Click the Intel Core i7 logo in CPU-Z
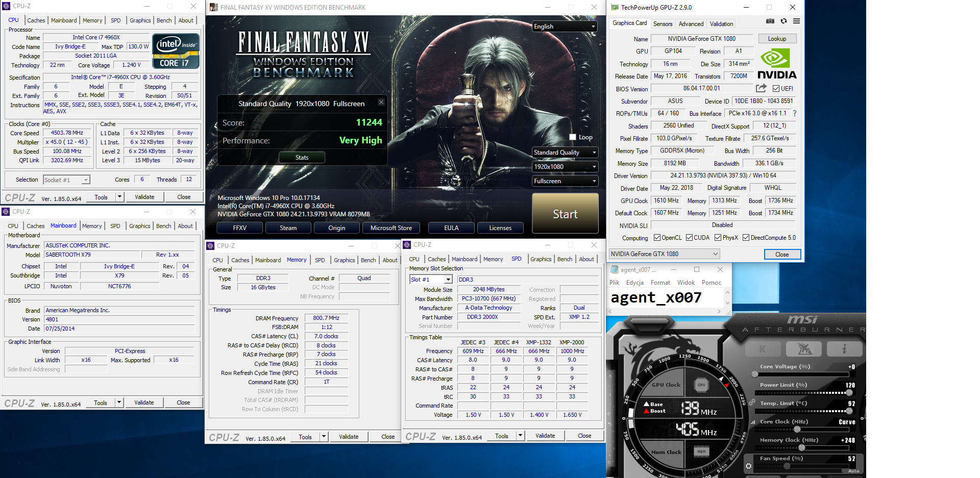Image resolution: width=980 pixels, height=478 pixels. click(176, 51)
